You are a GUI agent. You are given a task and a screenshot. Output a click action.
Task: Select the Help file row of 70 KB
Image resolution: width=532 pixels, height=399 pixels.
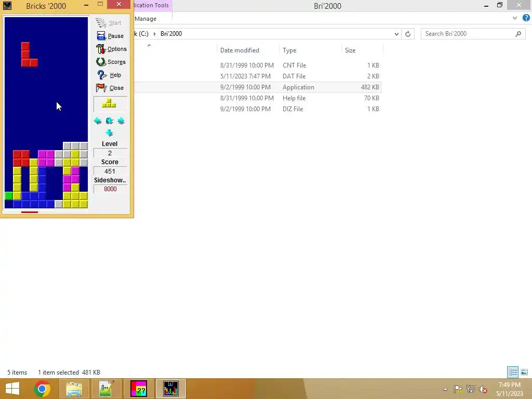click(258, 98)
